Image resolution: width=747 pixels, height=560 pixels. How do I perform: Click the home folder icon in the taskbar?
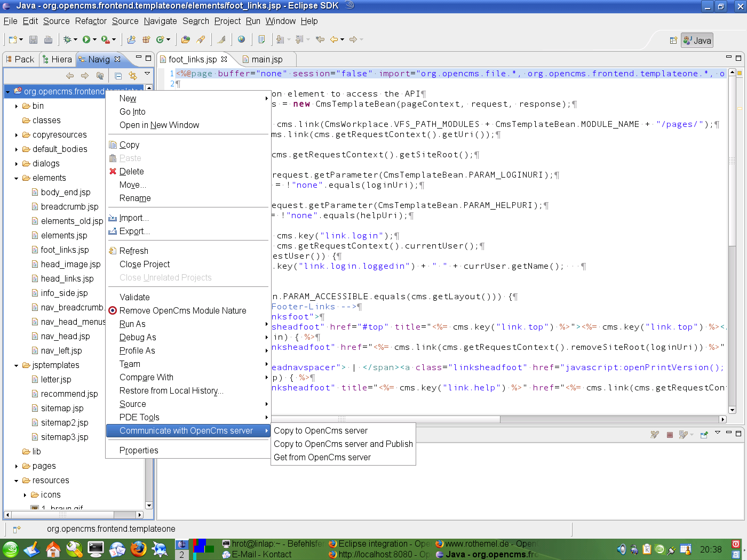coord(53,549)
